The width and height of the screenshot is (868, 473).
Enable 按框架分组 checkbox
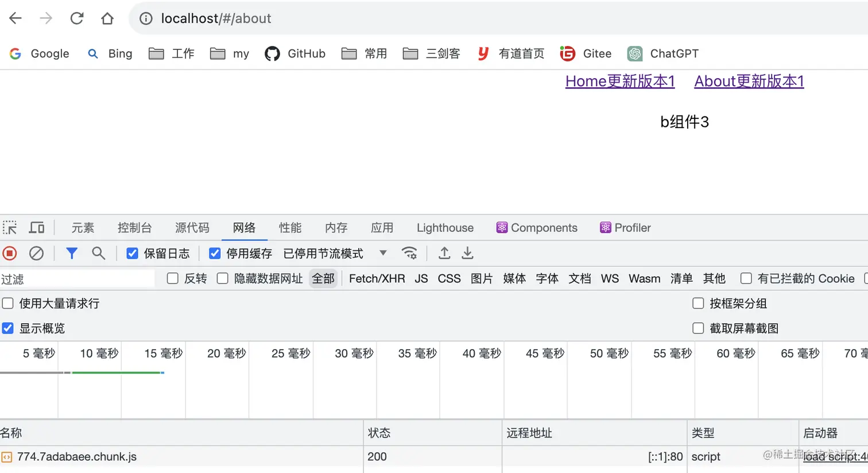coord(698,303)
